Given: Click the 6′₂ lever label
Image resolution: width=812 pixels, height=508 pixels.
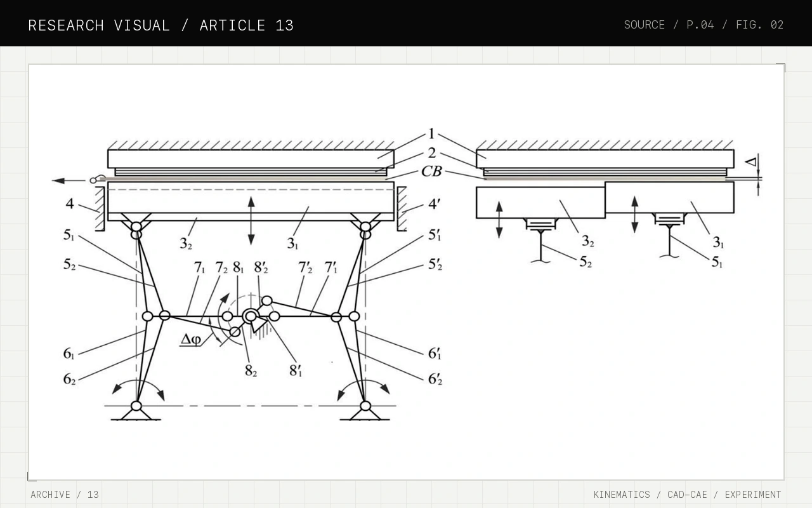Looking at the screenshot, I should [435, 379].
